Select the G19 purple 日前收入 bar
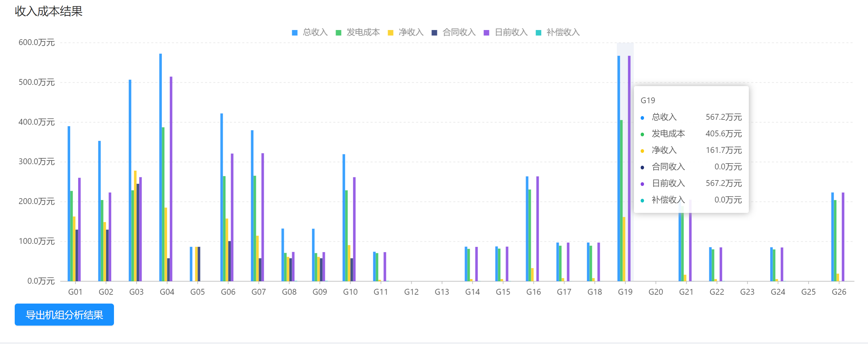The width and height of the screenshot is (868, 344). click(x=629, y=168)
